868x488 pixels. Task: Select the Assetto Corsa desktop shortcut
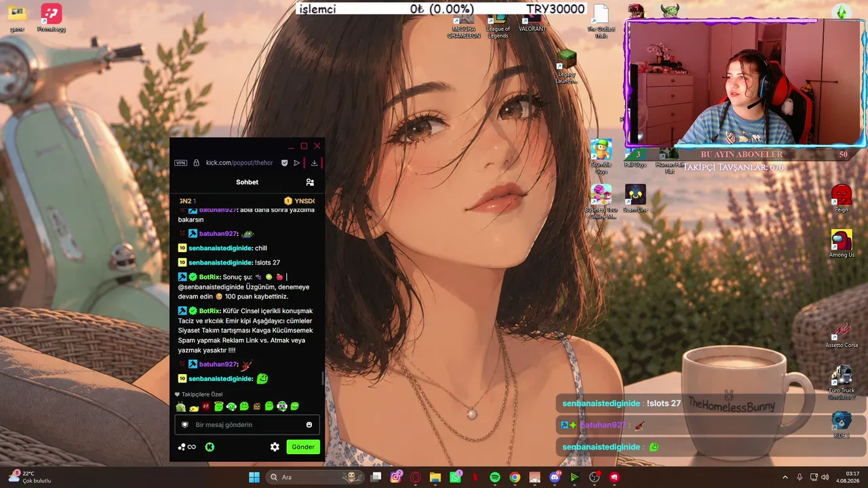point(842,335)
